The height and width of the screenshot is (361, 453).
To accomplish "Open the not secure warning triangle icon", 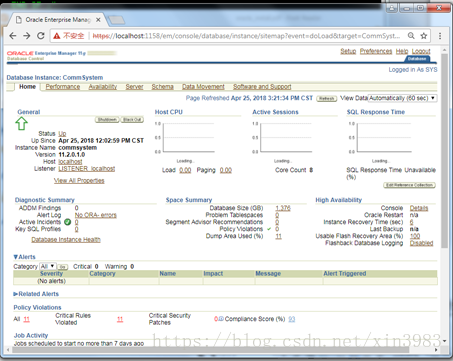I will click(x=57, y=36).
